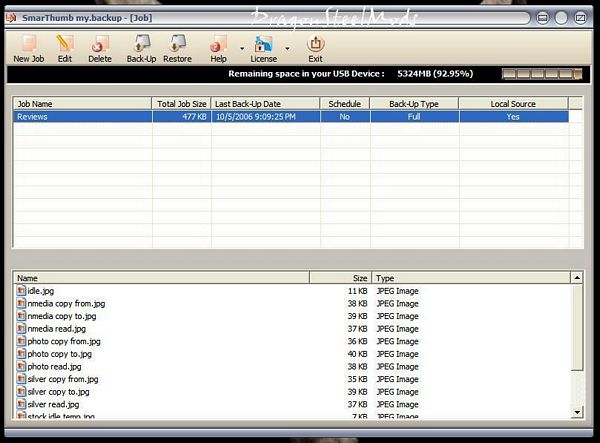Sort by Total Job Size column header

point(181,104)
